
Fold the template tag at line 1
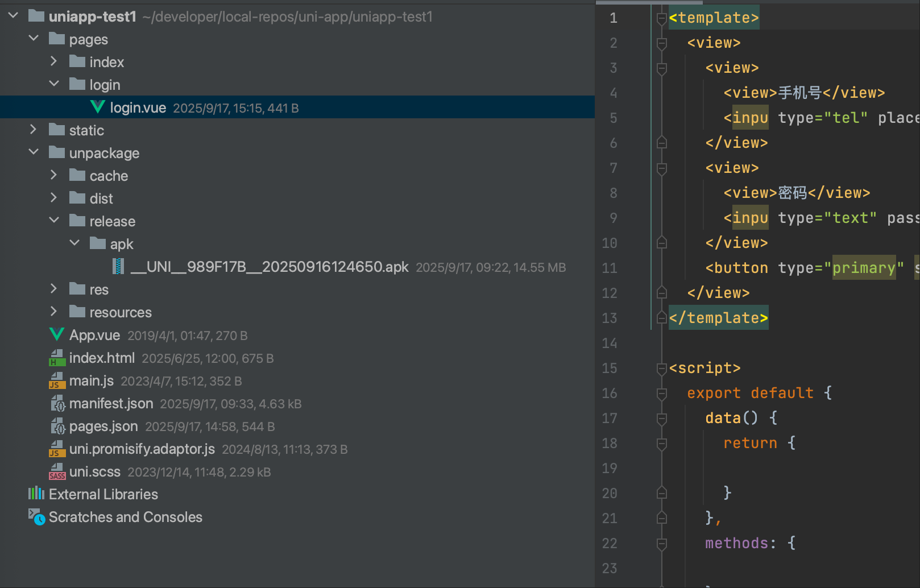click(x=661, y=18)
